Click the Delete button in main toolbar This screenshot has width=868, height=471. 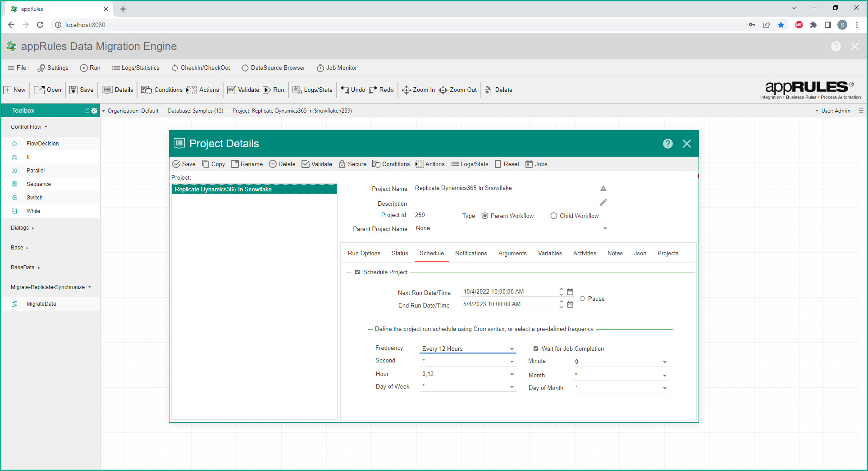pyautogui.click(x=498, y=90)
